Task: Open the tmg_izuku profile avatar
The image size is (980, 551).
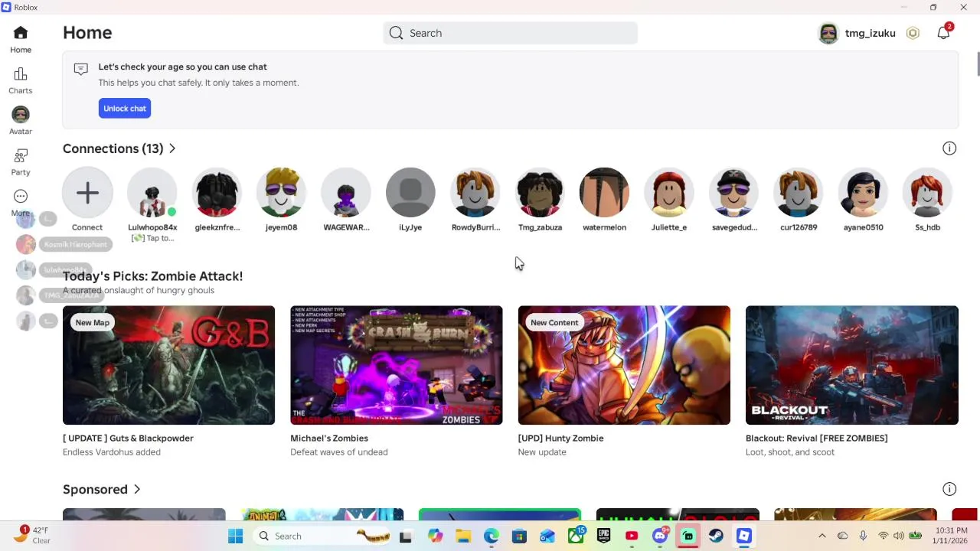Action: pos(828,33)
